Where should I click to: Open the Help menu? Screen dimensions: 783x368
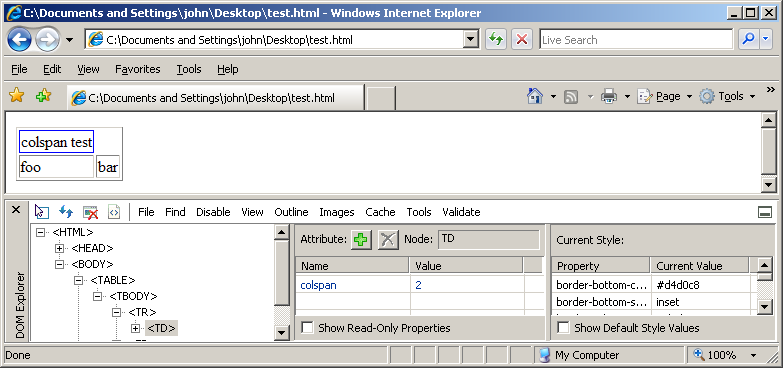pyautogui.click(x=228, y=69)
